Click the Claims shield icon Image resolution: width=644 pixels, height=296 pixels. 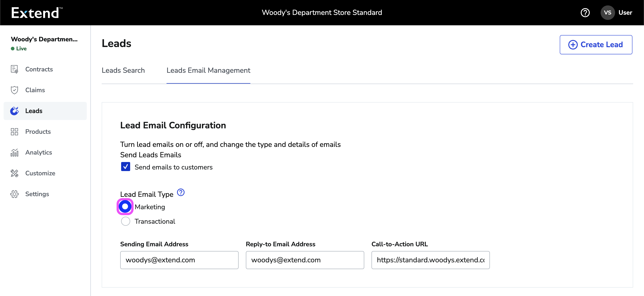point(14,90)
